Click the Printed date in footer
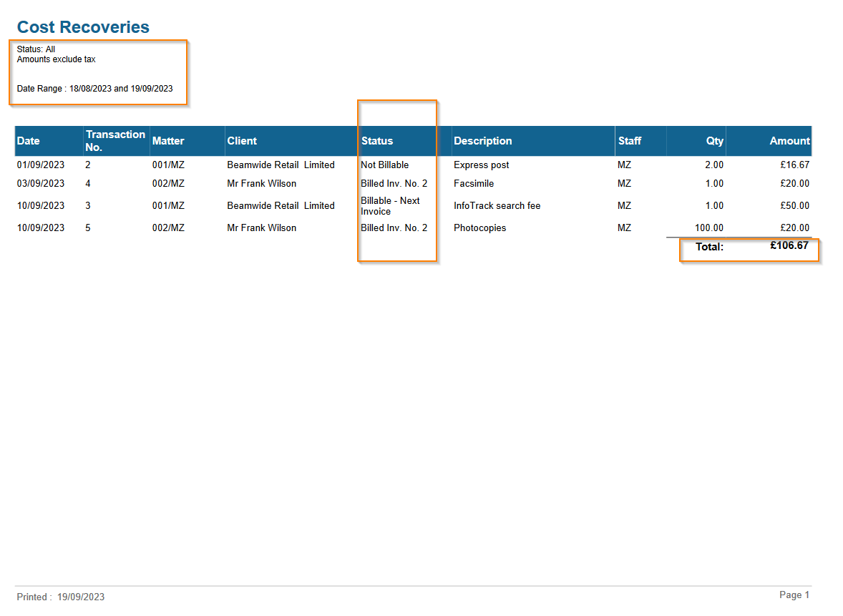The width and height of the screenshot is (843, 616). click(61, 597)
